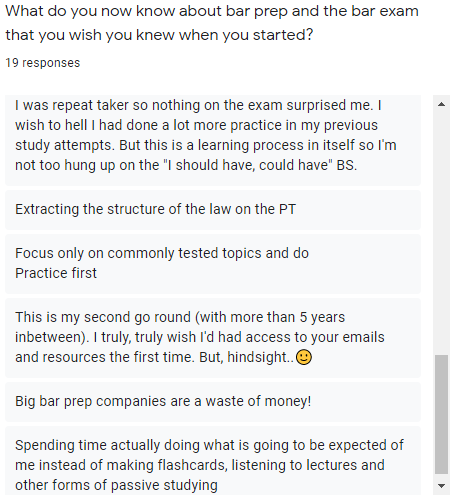Click the empty scrollbar track above thumb
Screen dimensions: 457x502
(x=441, y=233)
